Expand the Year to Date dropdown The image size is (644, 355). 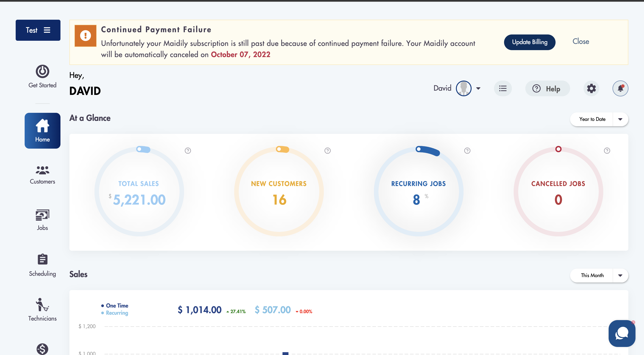[620, 120]
